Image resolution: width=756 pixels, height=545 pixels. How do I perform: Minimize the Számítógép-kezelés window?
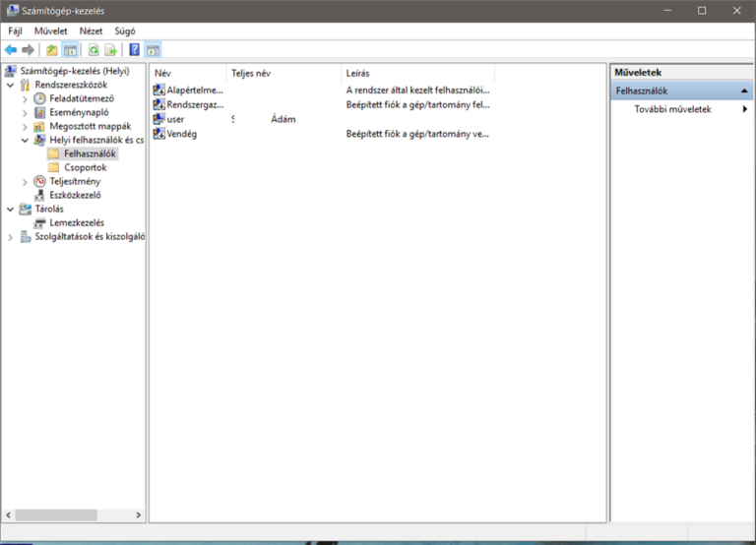pos(667,11)
